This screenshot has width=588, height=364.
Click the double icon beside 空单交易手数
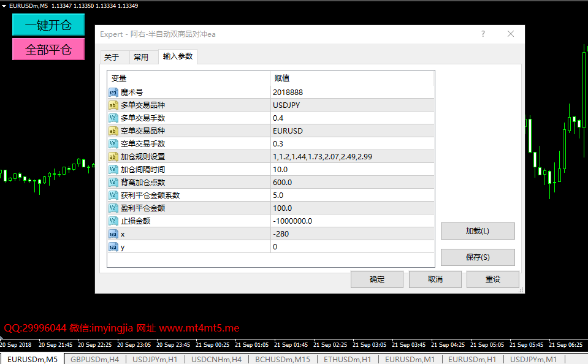coord(113,144)
